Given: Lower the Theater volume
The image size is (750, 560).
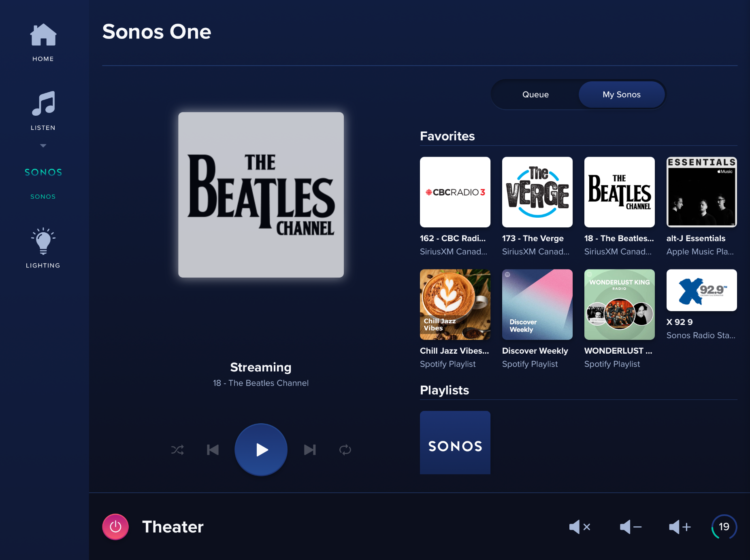Looking at the screenshot, I should pos(631,527).
